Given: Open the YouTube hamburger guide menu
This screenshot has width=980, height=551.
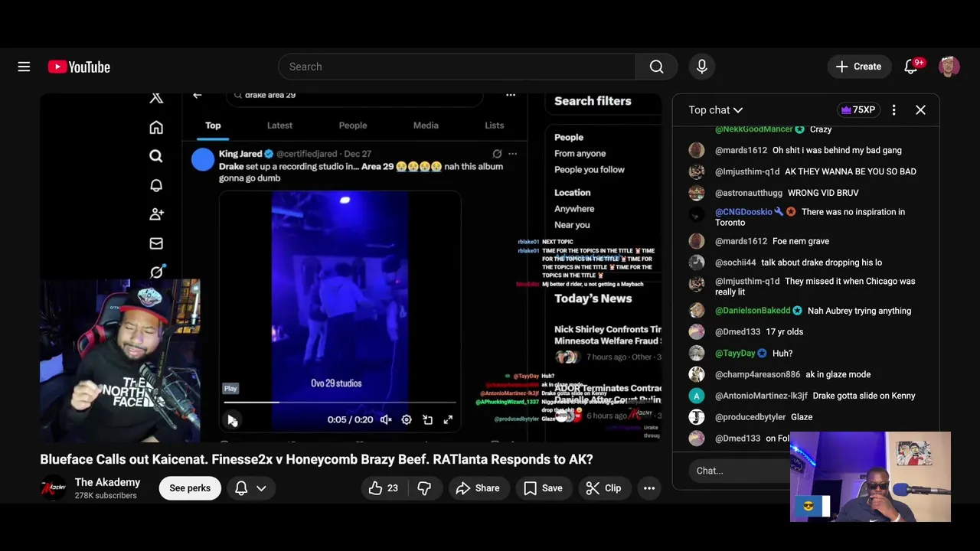Looking at the screenshot, I should tap(24, 67).
